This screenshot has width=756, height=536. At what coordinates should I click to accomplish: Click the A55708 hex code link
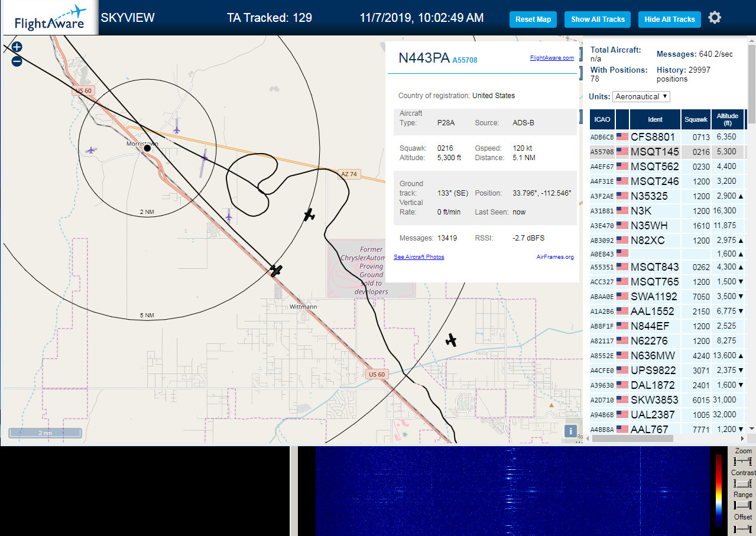point(465,60)
